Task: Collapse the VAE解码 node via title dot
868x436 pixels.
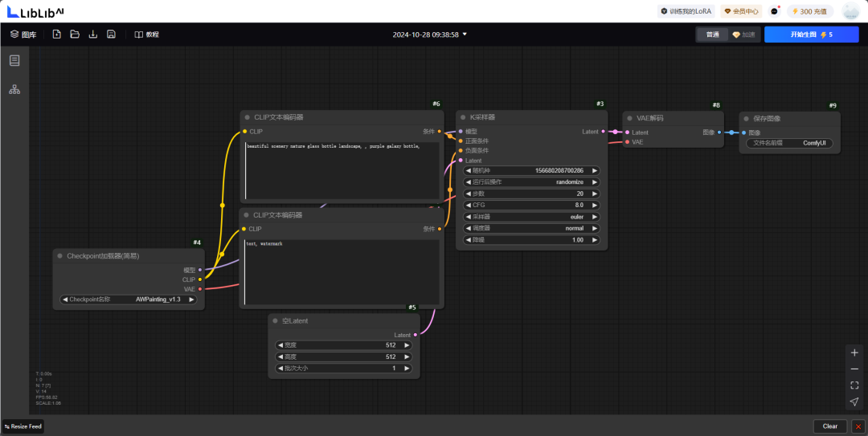Action: [x=629, y=118]
